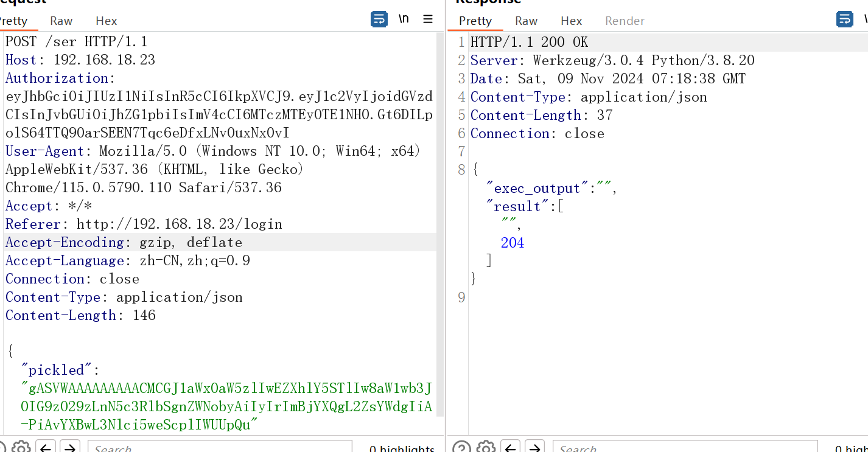The height and width of the screenshot is (452, 868).
Task: Click the "User-Agent: Mozilla/5.0" header line
Action: pos(213,151)
